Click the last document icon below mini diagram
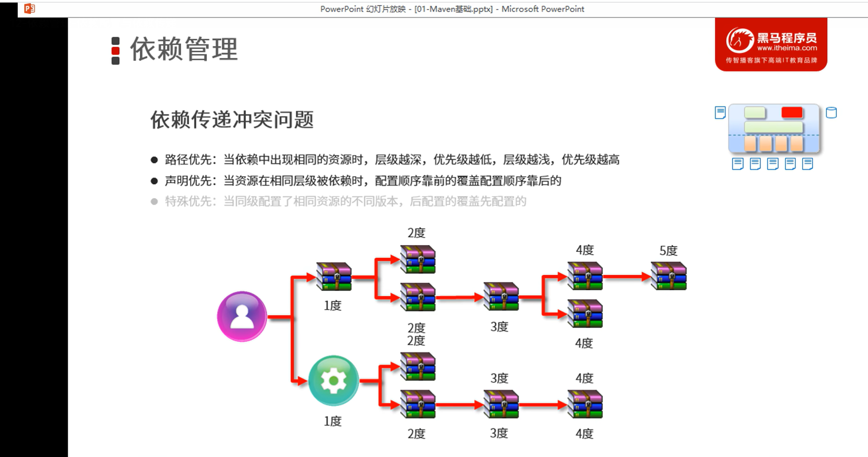 click(x=807, y=164)
